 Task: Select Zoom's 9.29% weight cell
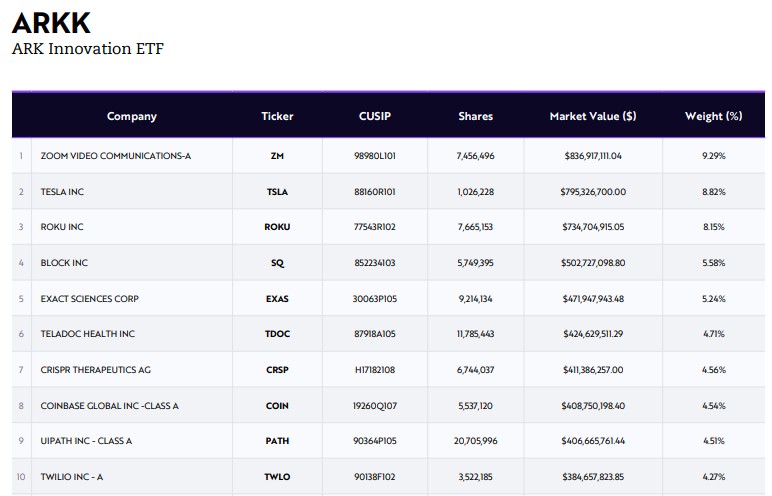tap(713, 156)
